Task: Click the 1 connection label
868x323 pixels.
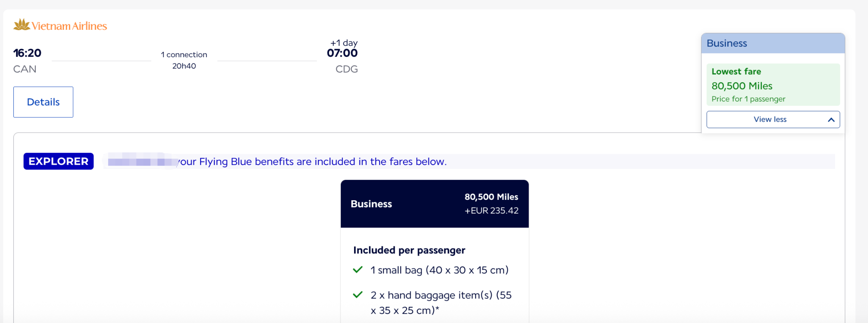Action: coord(184,55)
